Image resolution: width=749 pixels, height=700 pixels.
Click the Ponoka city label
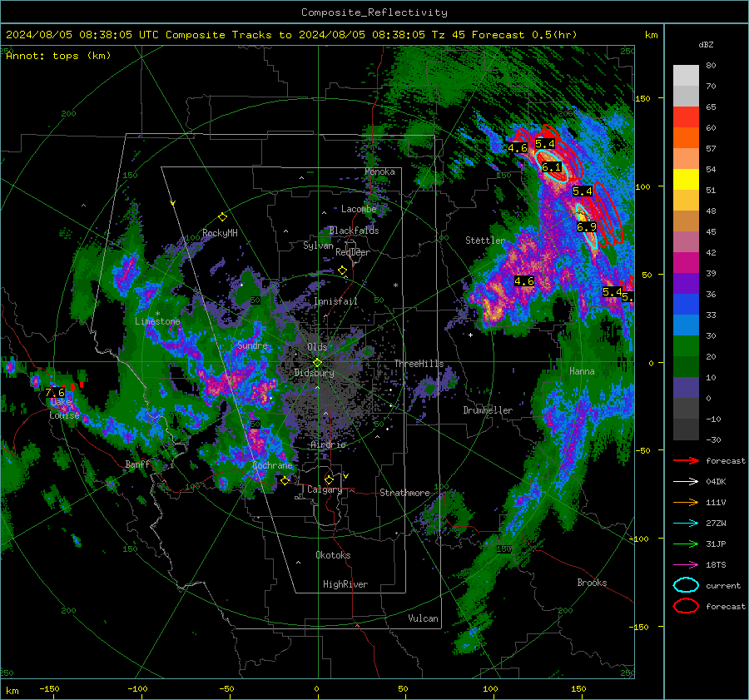[379, 171]
